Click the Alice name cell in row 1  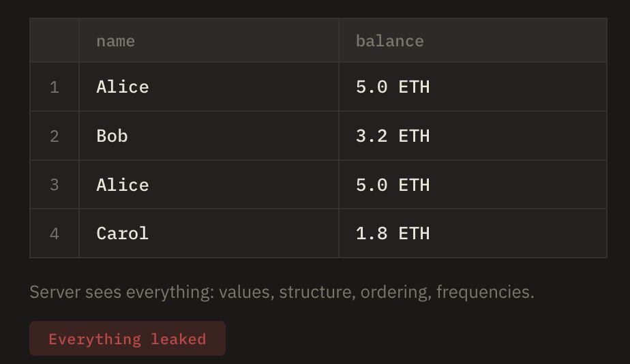(x=123, y=87)
